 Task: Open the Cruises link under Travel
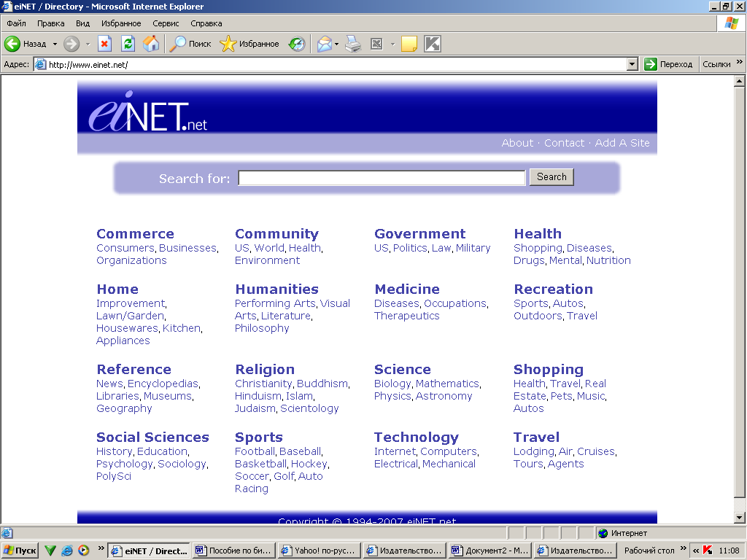click(596, 451)
